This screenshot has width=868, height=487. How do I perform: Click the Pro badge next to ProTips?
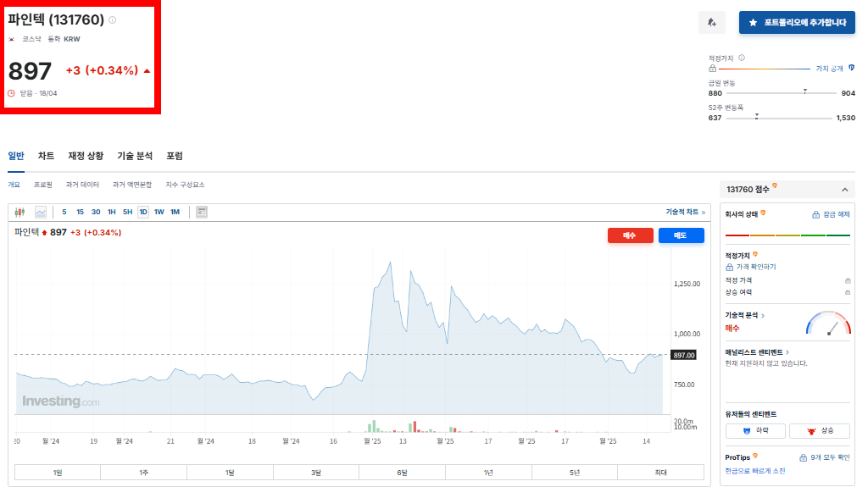pos(755,456)
